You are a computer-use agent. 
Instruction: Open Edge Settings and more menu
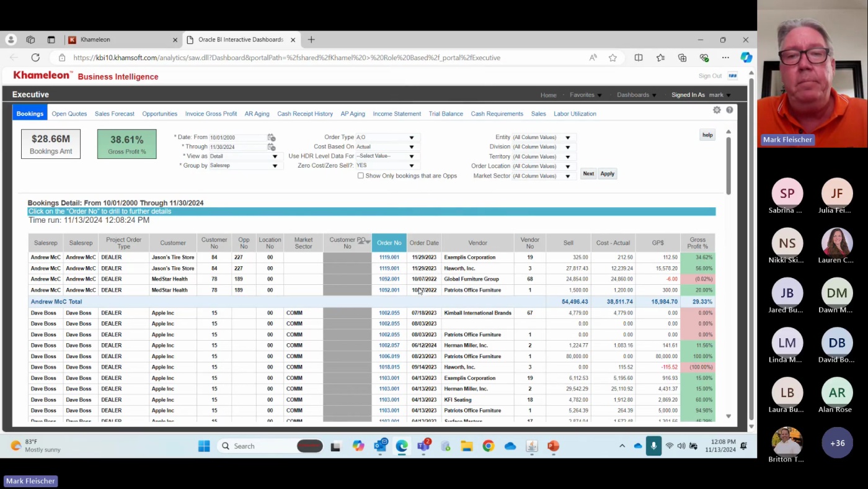click(x=725, y=58)
